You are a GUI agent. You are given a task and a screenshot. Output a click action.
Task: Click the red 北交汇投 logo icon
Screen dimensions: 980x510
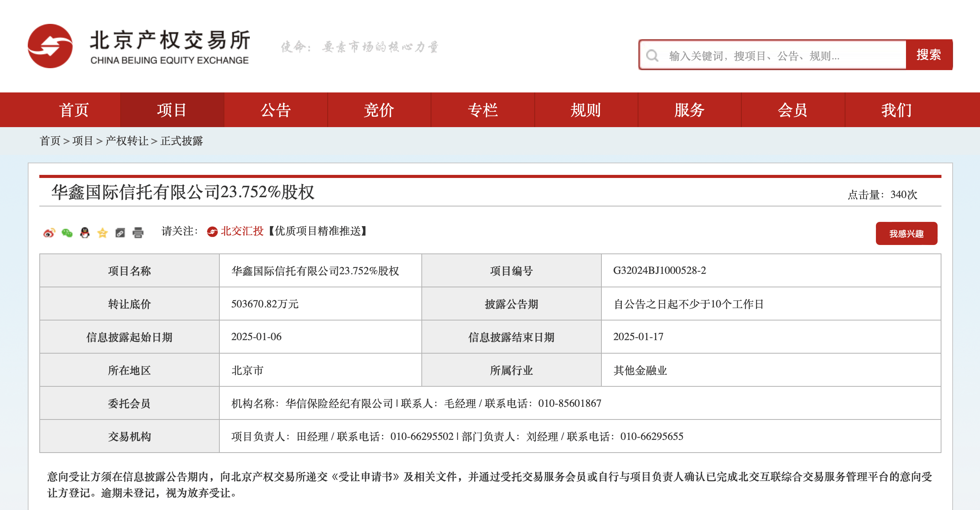(212, 232)
